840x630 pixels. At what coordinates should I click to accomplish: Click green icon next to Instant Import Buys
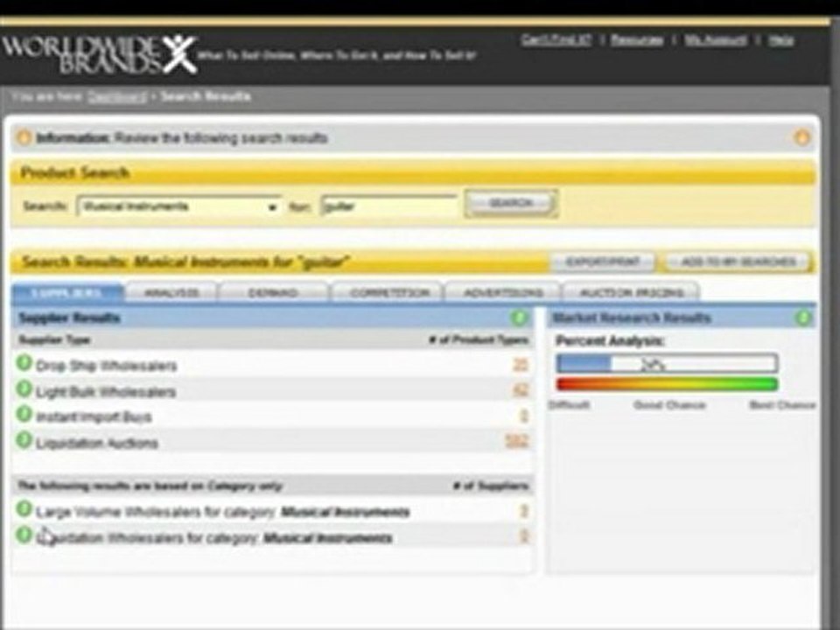(x=24, y=414)
